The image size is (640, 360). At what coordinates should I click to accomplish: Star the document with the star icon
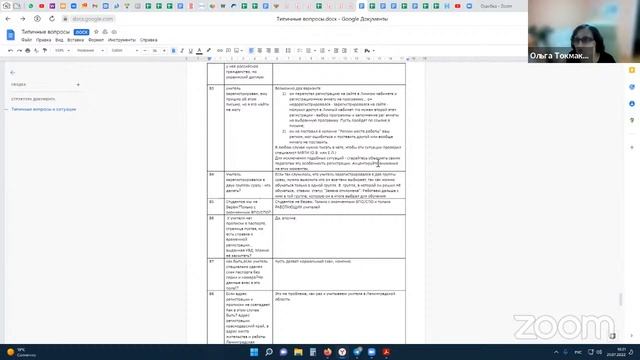(x=96, y=32)
